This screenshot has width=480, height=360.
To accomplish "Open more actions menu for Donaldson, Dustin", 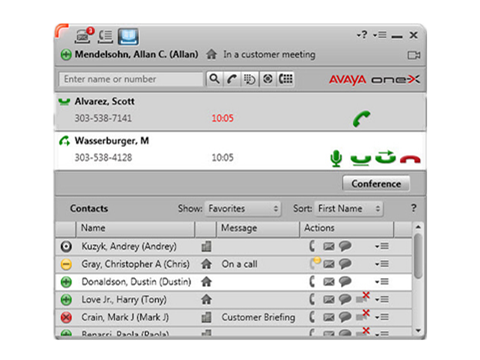I will 382,282.
